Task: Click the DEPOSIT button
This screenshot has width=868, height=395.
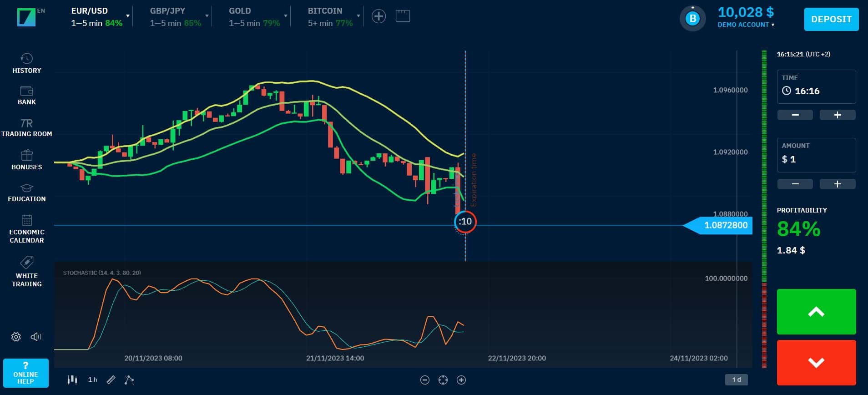Action: coord(831,19)
